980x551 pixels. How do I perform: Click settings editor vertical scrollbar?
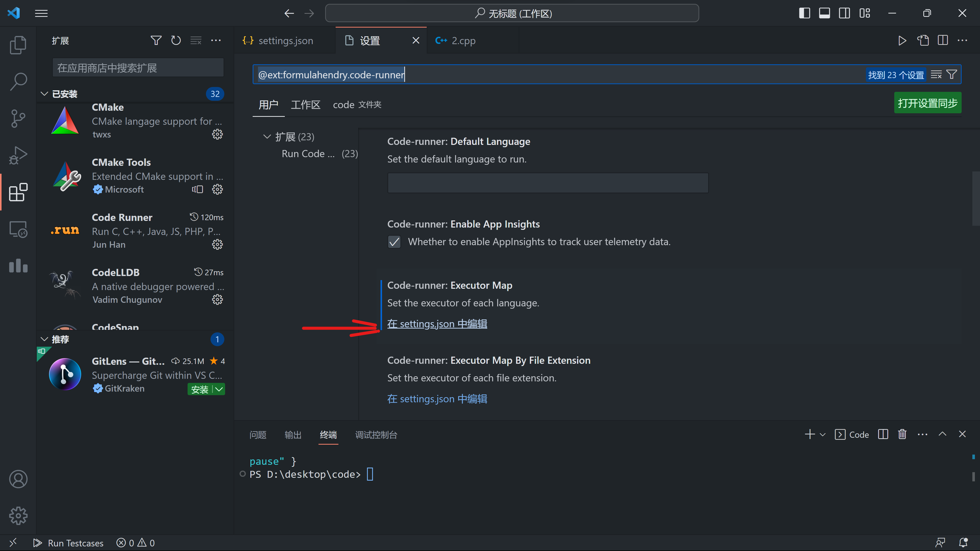976,198
